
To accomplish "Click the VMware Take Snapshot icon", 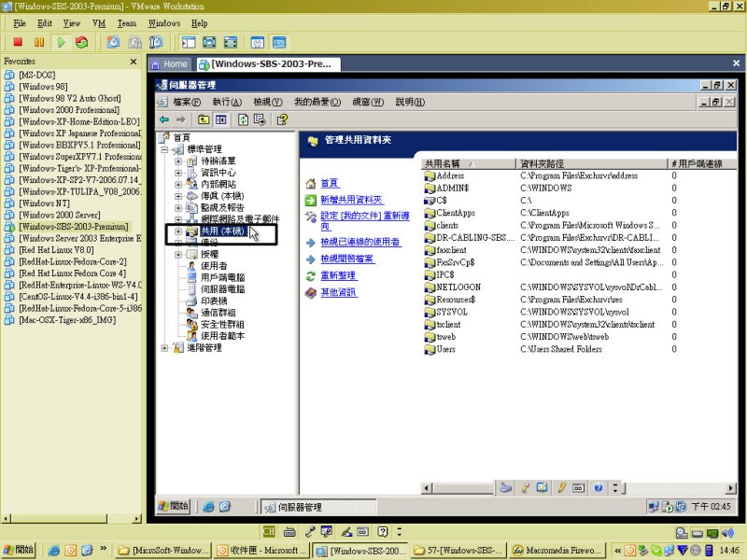I will pyautogui.click(x=113, y=42).
